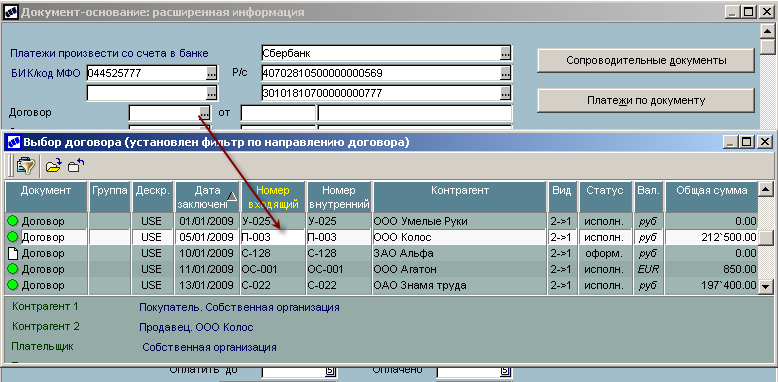Image resolution: width=778 pixels, height=382 pixels.
Task: Click incoming number cell П-003
Action: (x=273, y=237)
